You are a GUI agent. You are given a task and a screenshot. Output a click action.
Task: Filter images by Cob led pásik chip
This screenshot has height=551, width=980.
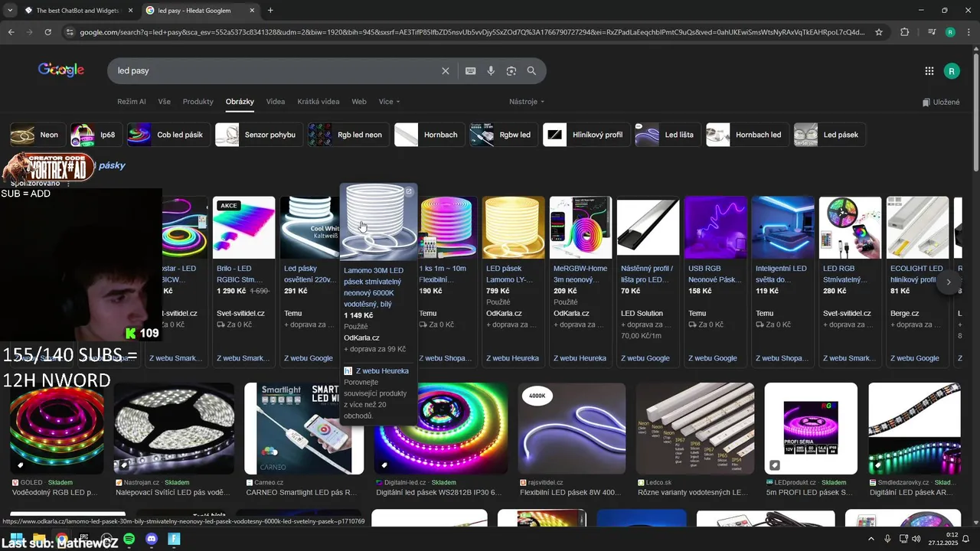(168, 135)
